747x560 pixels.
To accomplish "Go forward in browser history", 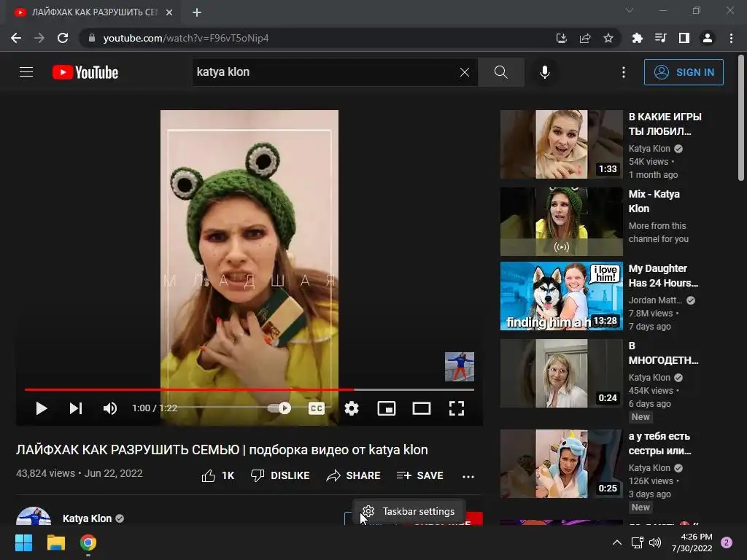I will coord(39,38).
